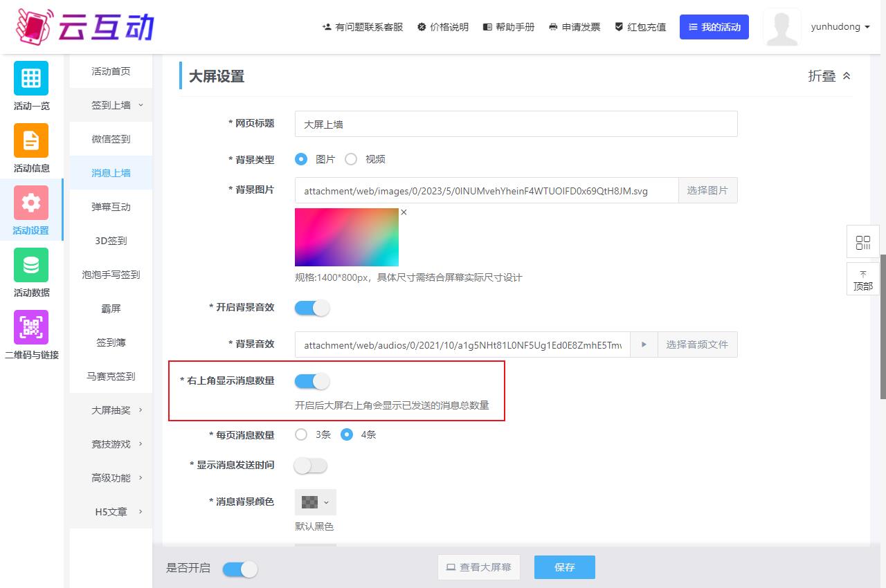This screenshot has width=886, height=588.
Task: Open the 活动信息 document icon
Action: tap(31, 140)
